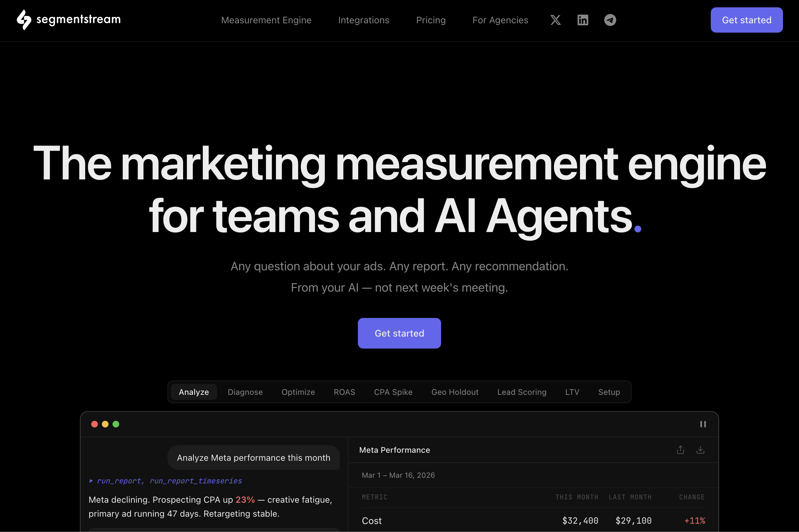Open the Pricing page link

coord(430,20)
